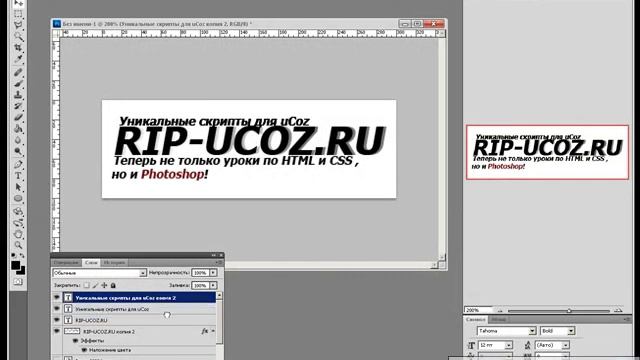Screen dimensions: 640x360
Task: Select the Rectangular Marquee tool
Action: click(x=18, y=14)
